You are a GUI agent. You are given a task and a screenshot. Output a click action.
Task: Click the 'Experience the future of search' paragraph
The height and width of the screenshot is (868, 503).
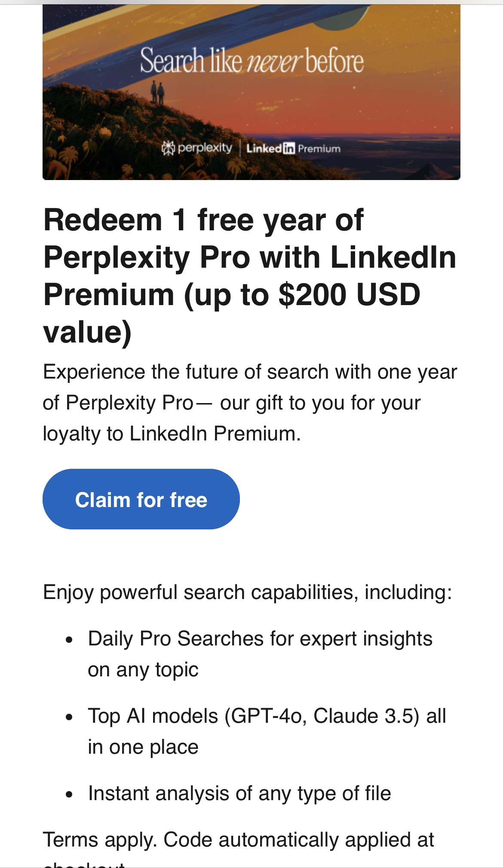(249, 403)
